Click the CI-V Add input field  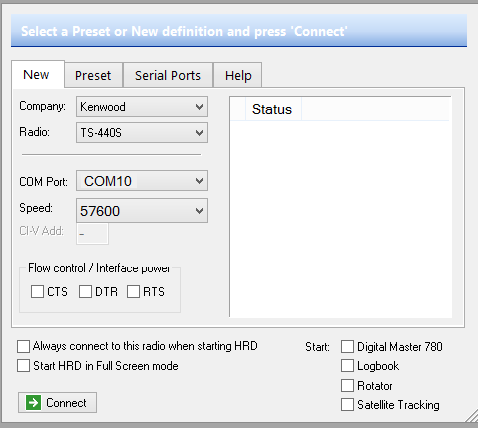(92, 234)
